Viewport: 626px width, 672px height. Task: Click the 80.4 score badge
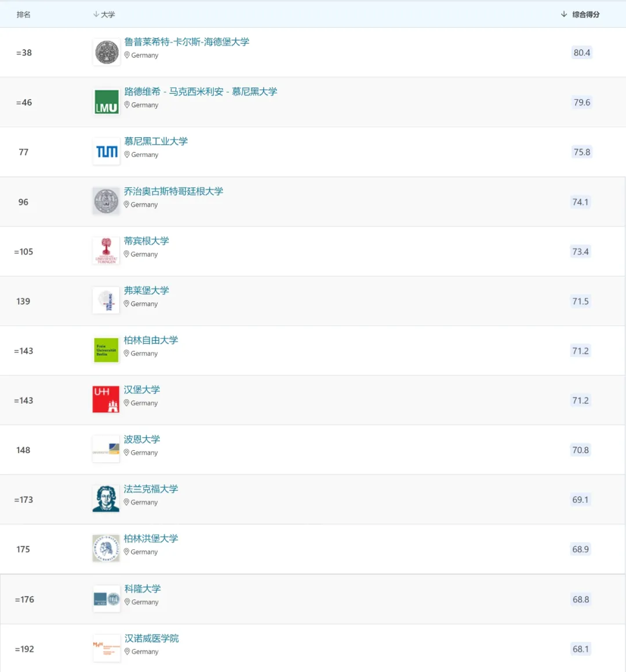582,53
